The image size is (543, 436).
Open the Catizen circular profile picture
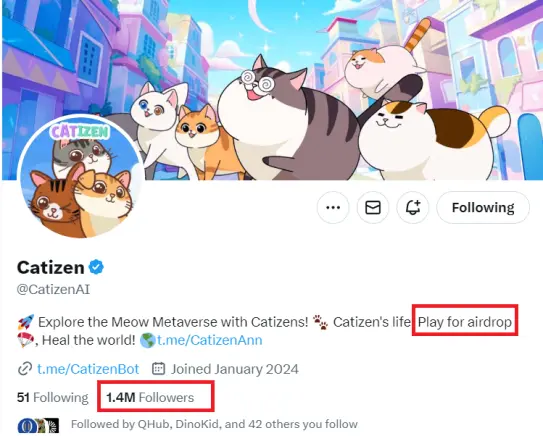[x=80, y=179]
